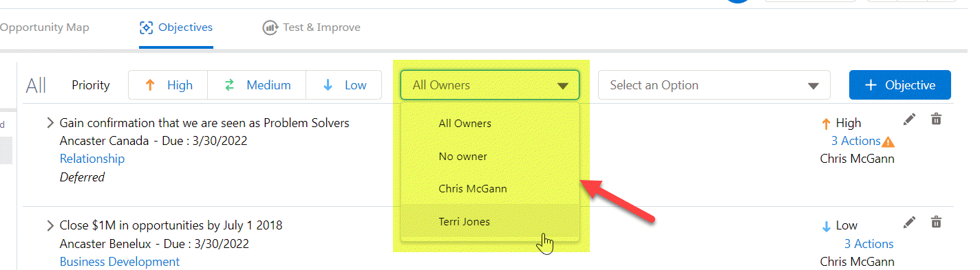Edit the Close $1M objective with pencil icon
The image size is (980, 270).
[x=910, y=222]
